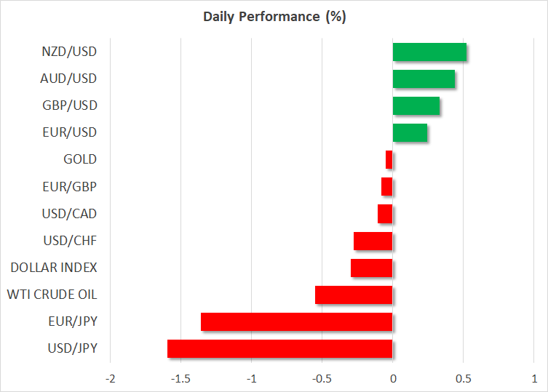Select the red DOLLAR INDEX bar
The width and height of the screenshot is (548, 392).
pyautogui.click(x=372, y=268)
